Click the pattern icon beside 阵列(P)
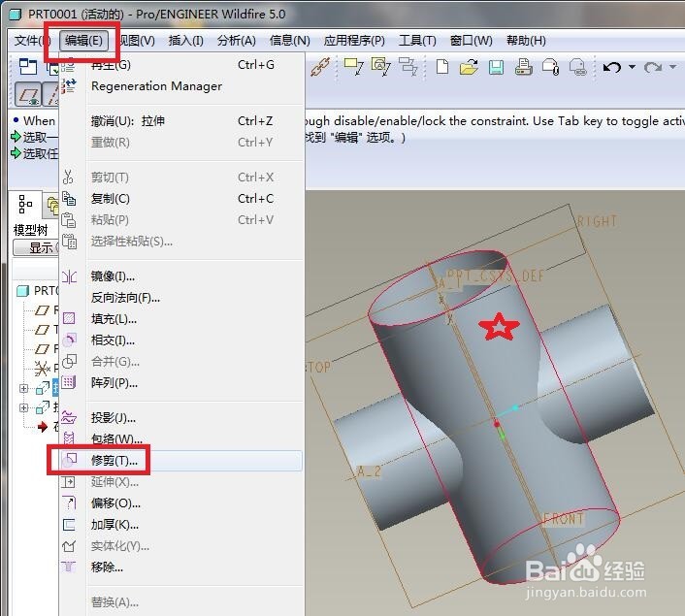The height and width of the screenshot is (616, 685). pos(69,383)
